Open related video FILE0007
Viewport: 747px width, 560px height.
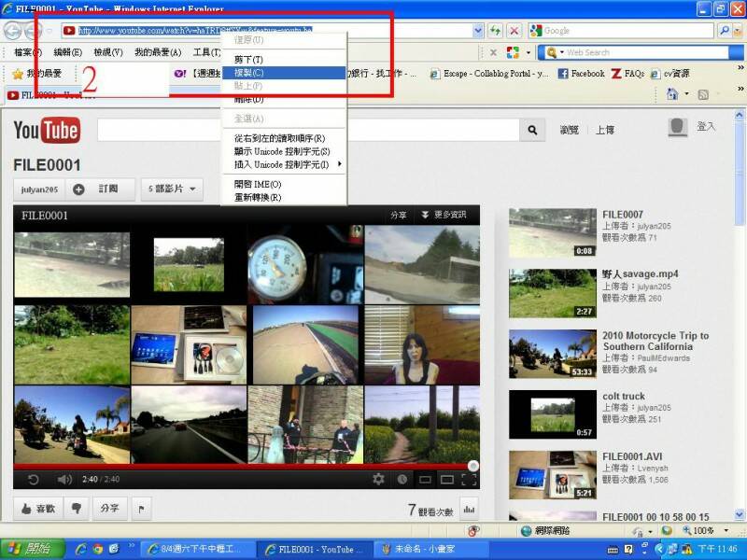pyautogui.click(x=622, y=215)
